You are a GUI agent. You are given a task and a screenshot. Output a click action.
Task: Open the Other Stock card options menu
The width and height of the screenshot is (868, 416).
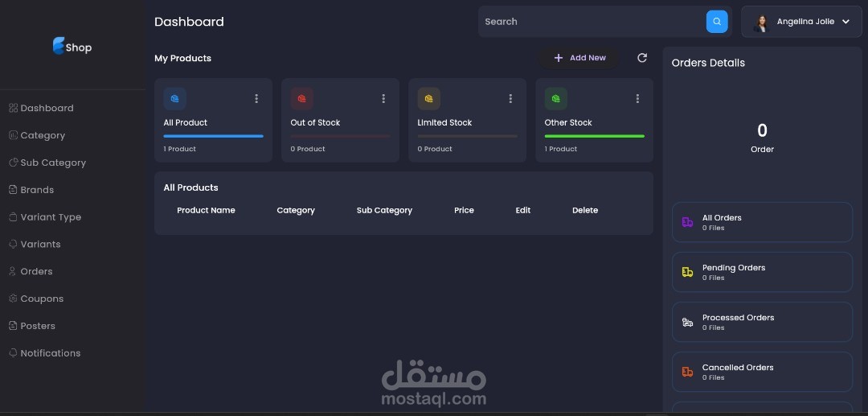637,99
